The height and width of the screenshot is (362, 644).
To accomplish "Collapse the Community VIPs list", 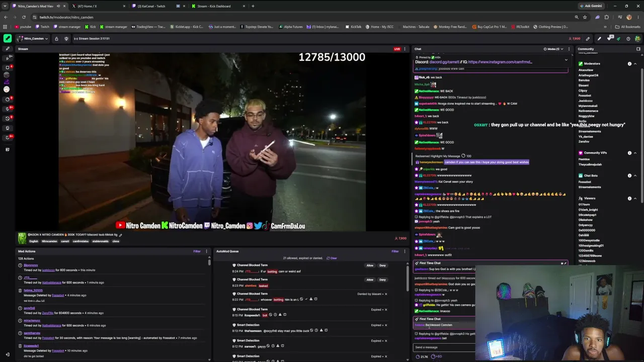I will [635, 153].
